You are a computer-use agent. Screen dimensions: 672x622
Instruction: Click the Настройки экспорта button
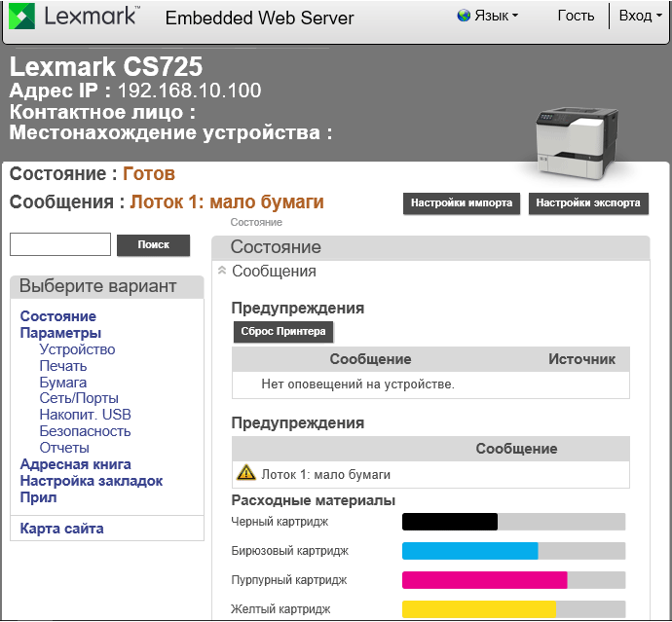(x=588, y=203)
